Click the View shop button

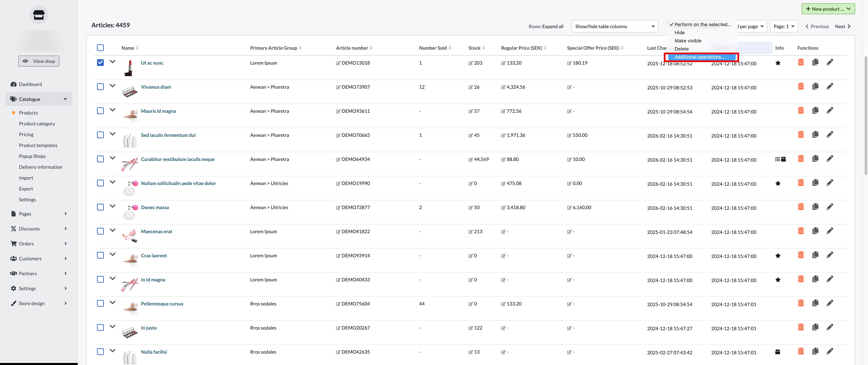(39, 61)
